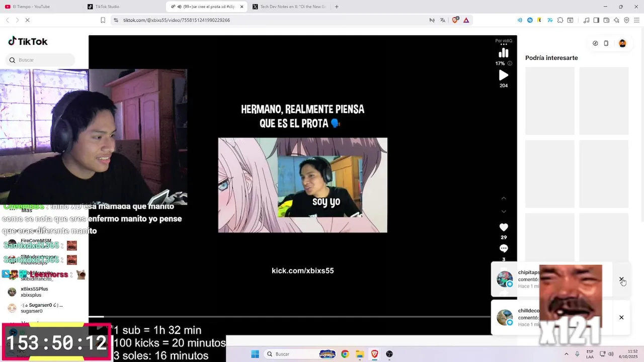Open the comments speech-bubble icon

504,248
